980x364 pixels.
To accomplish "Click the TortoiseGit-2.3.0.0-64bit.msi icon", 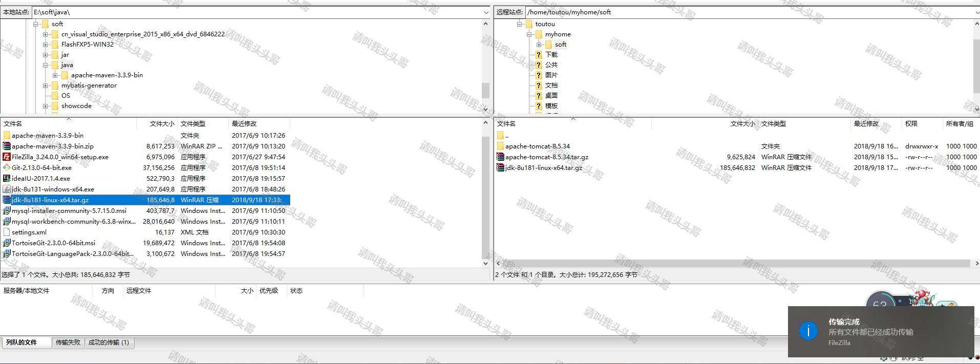I will (x=7, y=243).
